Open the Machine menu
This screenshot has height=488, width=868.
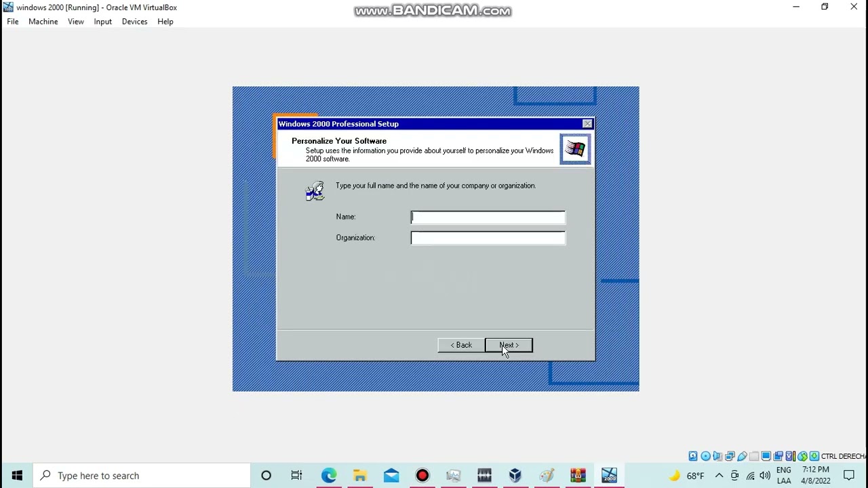[x=43, y=22]
